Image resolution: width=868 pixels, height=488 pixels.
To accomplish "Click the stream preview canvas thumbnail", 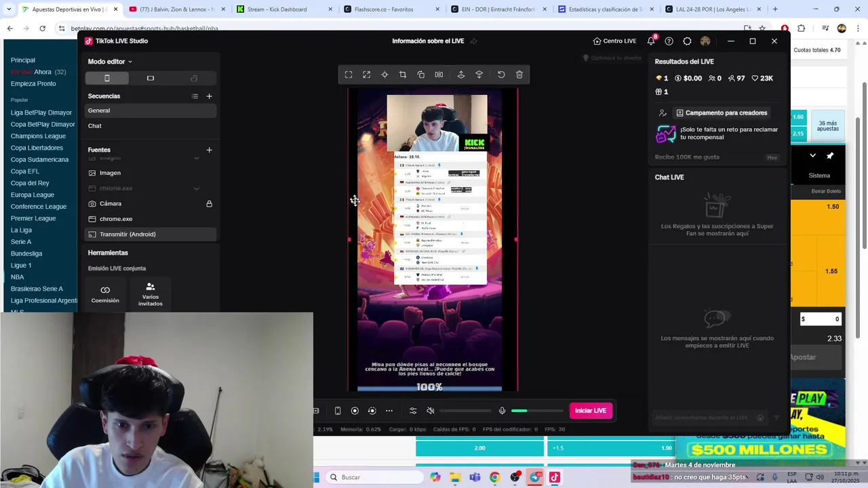I will click(433, 240).
